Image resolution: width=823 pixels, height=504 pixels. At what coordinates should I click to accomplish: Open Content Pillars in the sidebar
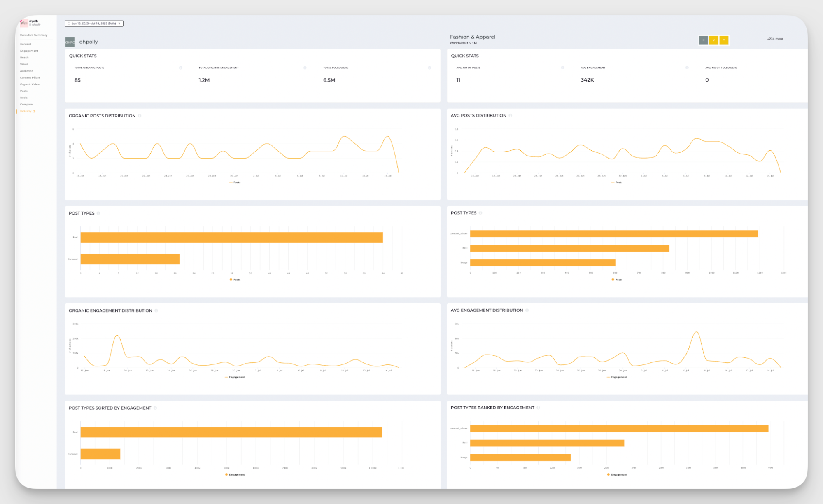click(x=30, y=77)
